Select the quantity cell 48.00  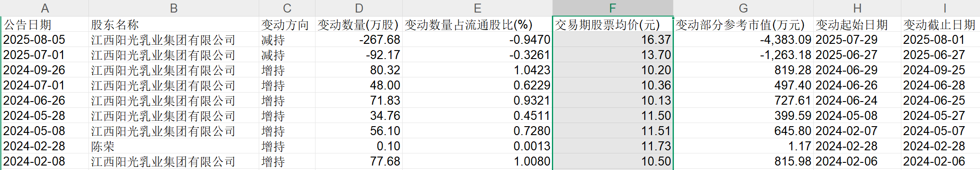359,85
